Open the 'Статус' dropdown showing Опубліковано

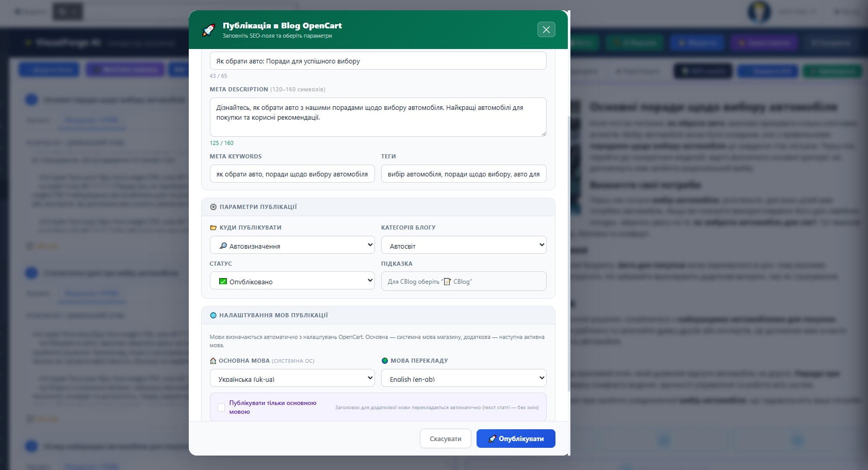[x=292, y=281]
